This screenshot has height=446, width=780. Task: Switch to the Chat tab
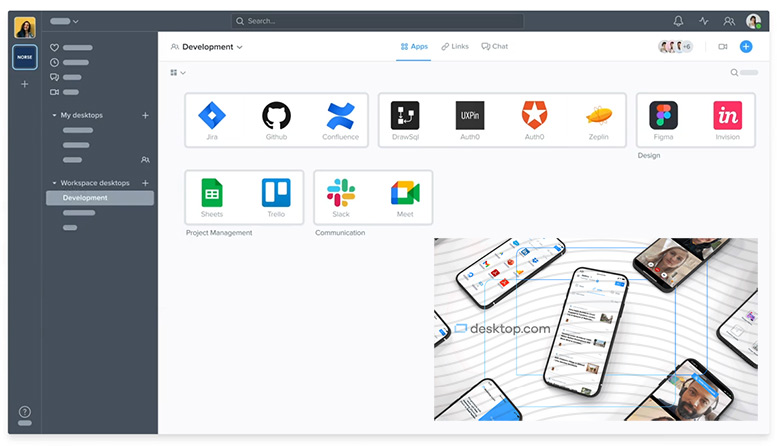[x=494, y=46]
